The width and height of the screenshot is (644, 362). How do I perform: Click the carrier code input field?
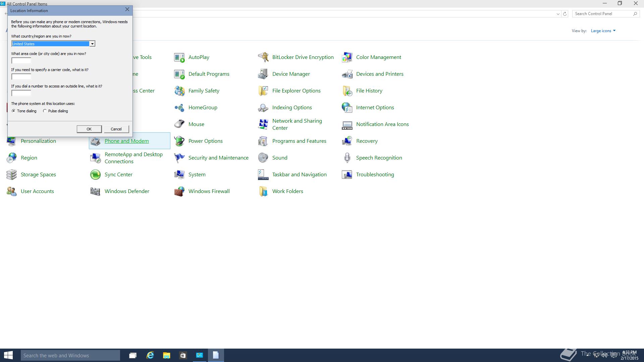[21, 77]
